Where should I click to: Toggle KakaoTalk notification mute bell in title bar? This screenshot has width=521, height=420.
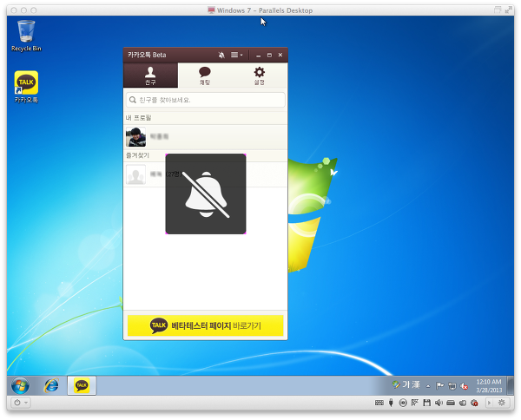[221, 56]
